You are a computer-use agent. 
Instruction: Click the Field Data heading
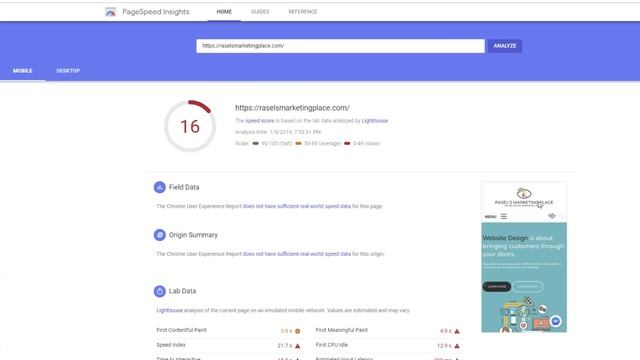[184, 187]
